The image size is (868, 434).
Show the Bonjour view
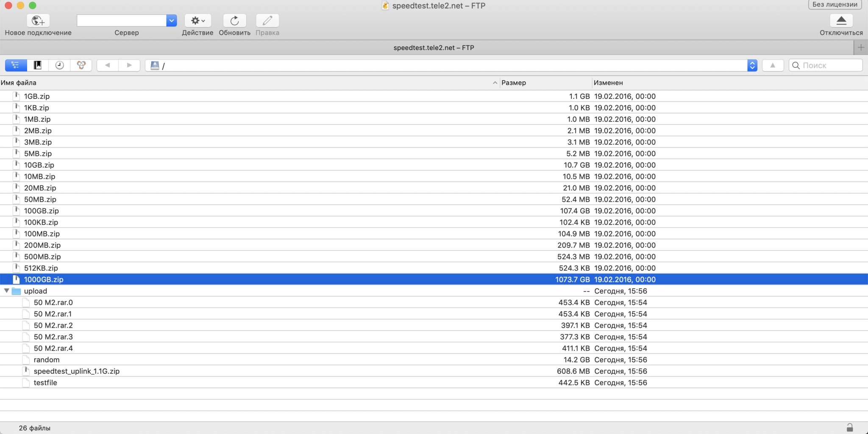click(x=81, y=65)
